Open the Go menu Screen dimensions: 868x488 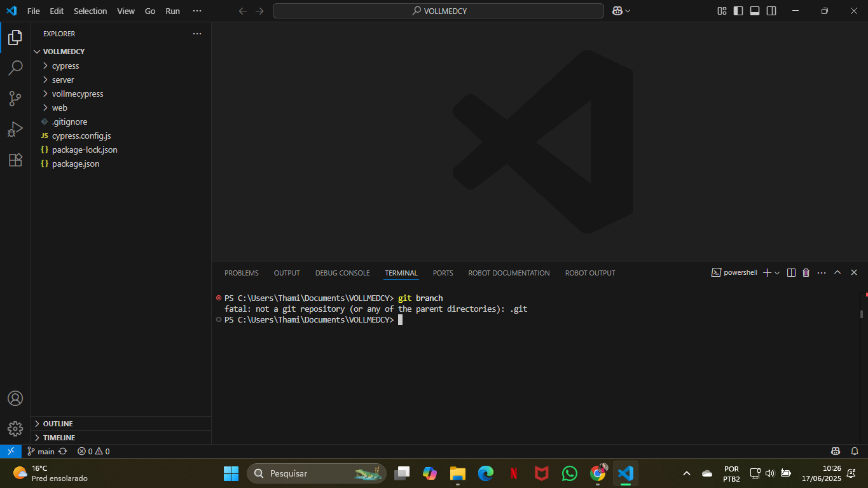click(x=150, y=11)
